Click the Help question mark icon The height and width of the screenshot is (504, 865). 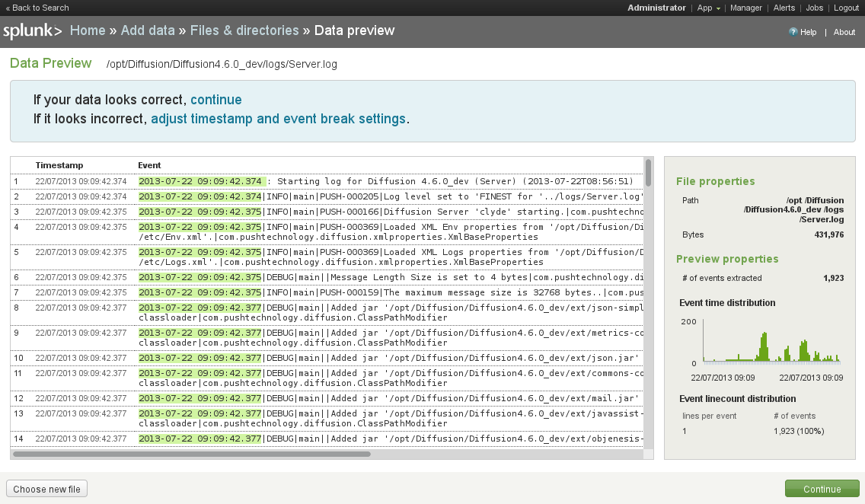click(793, 32)
